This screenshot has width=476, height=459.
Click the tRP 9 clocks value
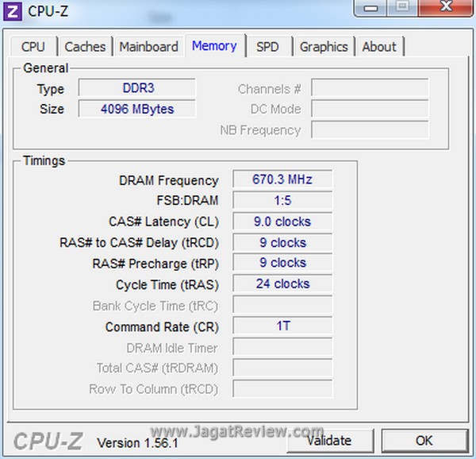click(282, 263)
